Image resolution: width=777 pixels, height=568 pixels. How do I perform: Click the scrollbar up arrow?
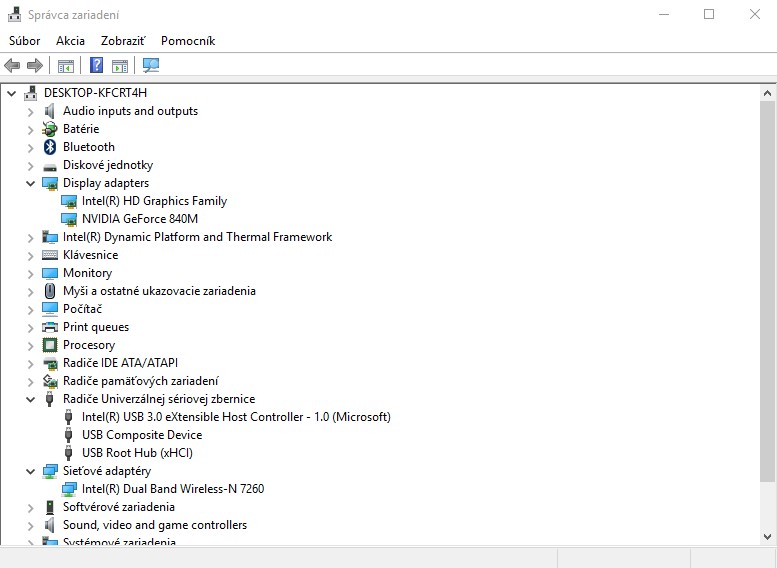click(x=767, y=93)
